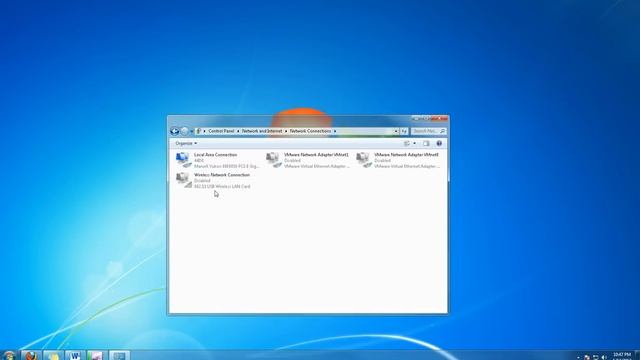The width and height of the screenshot is (640, 360).
Task: Click the Wireless Network Connection name
Action: point(222,175)
